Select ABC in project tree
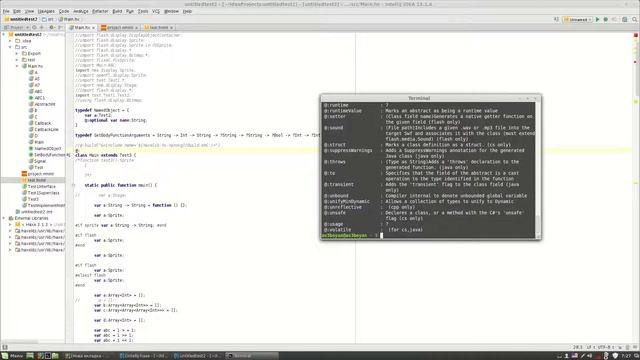 36,91
